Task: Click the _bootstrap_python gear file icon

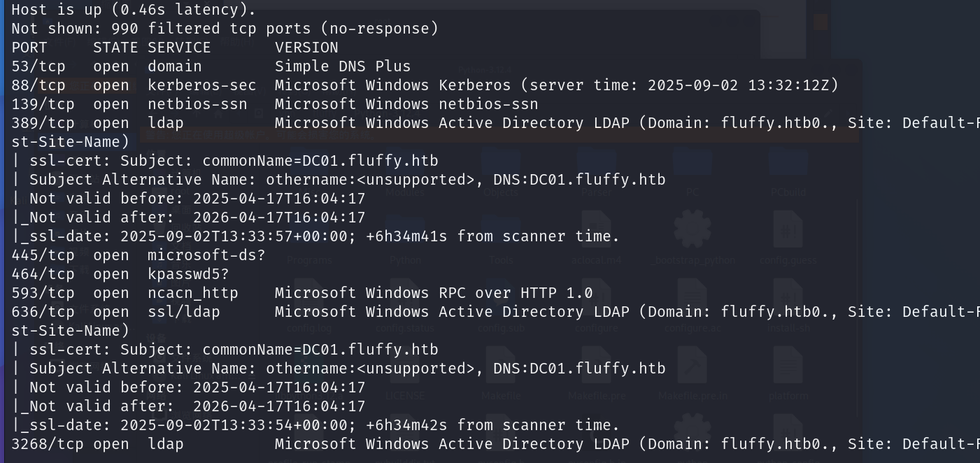Action: point(692,231)
